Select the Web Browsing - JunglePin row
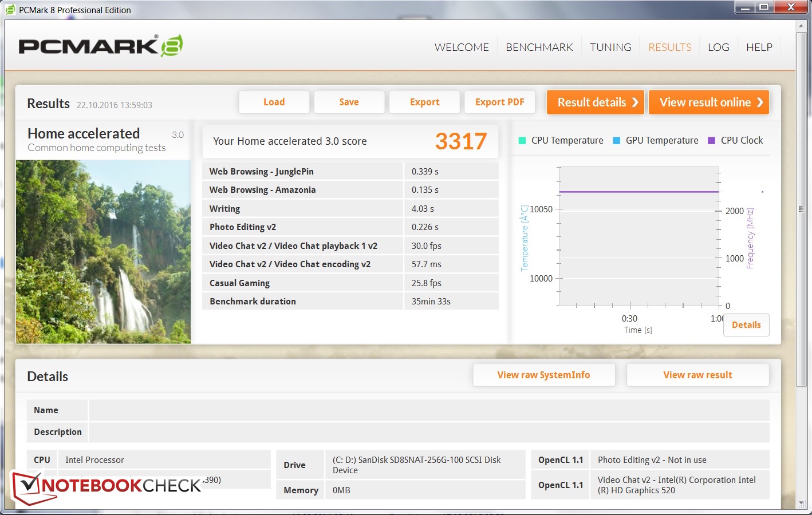 [350, 172]
